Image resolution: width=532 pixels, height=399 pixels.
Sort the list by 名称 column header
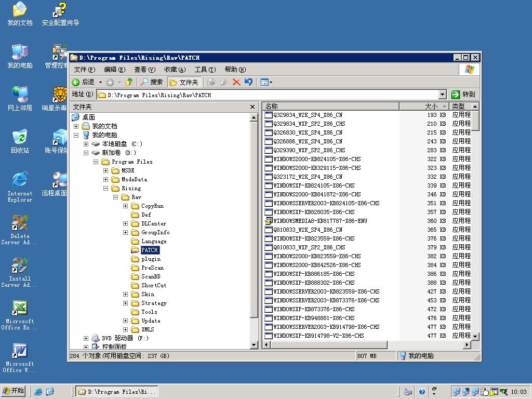[330, 106]
